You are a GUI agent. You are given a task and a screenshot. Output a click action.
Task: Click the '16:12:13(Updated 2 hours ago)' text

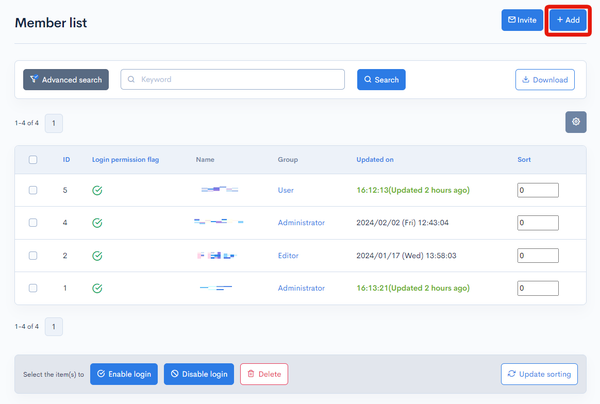tap(413, 190)
